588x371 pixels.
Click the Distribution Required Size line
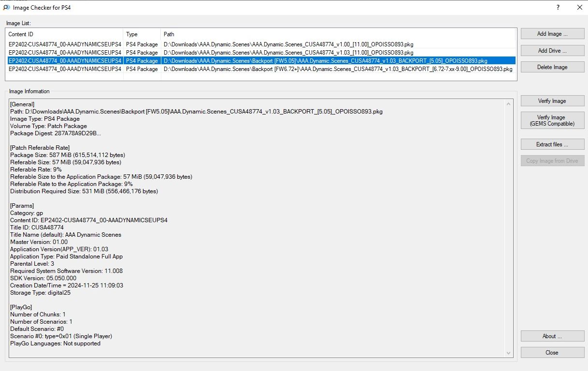(84, 191)
